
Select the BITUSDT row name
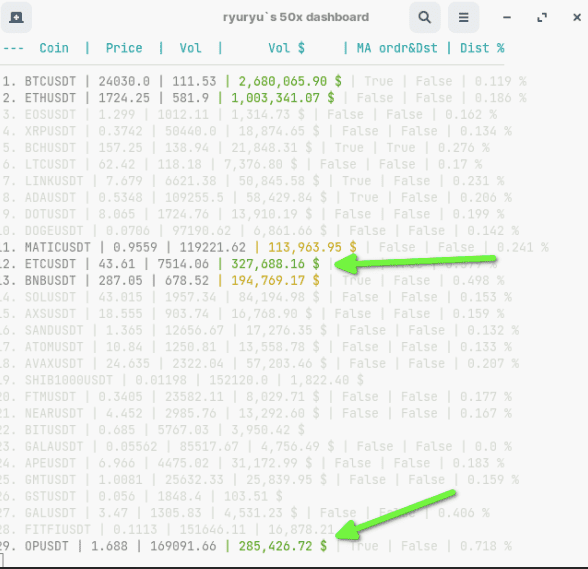[50, 430]
